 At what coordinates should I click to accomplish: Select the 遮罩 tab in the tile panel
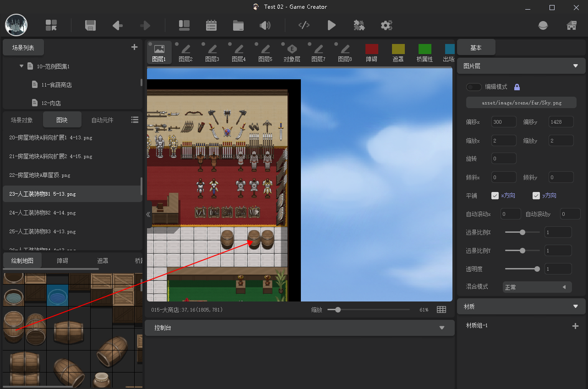click(103, 261)
